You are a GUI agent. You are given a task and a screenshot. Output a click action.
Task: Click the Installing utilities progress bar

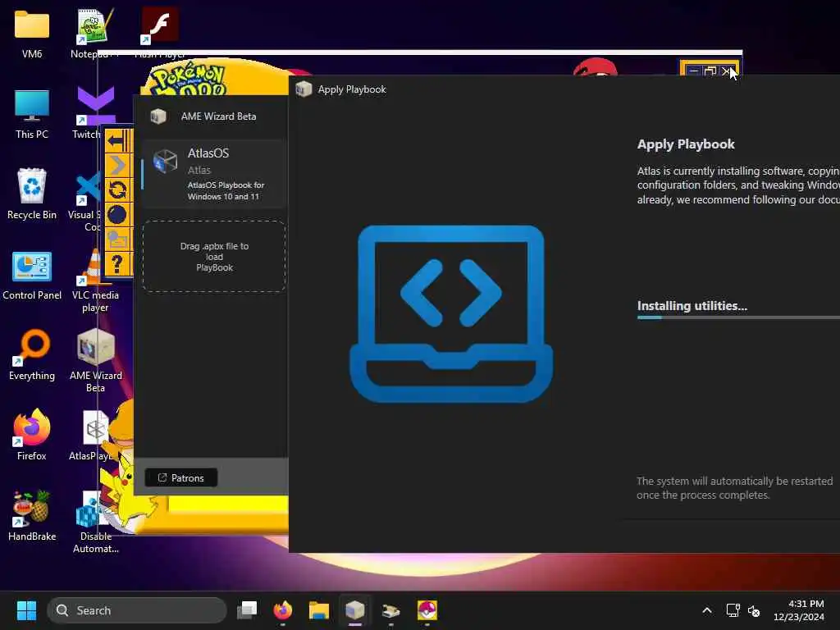tap(738, 317)
